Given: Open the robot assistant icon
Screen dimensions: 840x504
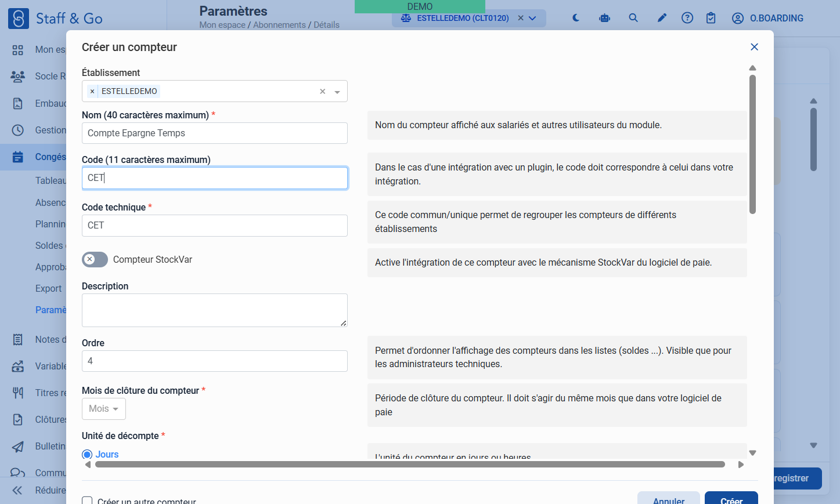Looking at the screenshot, I should 604,18.
